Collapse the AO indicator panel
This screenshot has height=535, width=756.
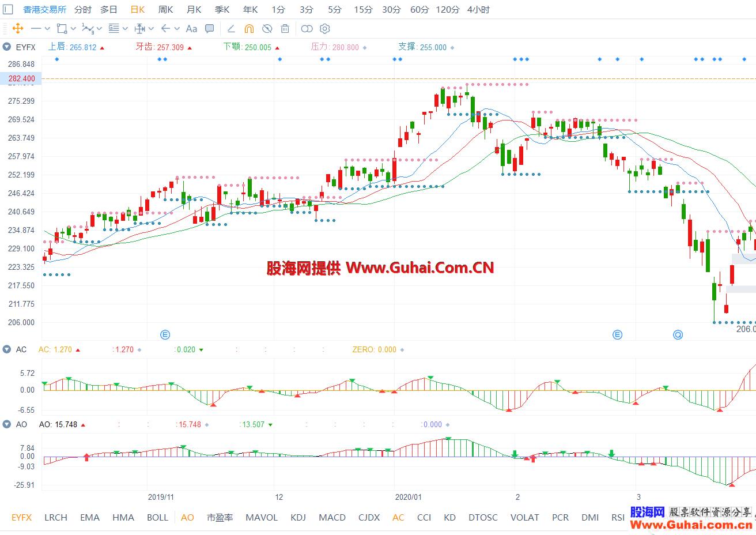pyautogui.click(x=6, y=424)
